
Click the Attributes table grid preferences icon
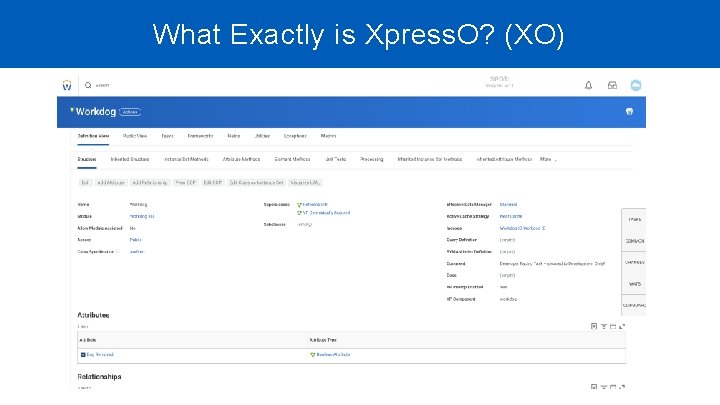(x=613, y=326)
